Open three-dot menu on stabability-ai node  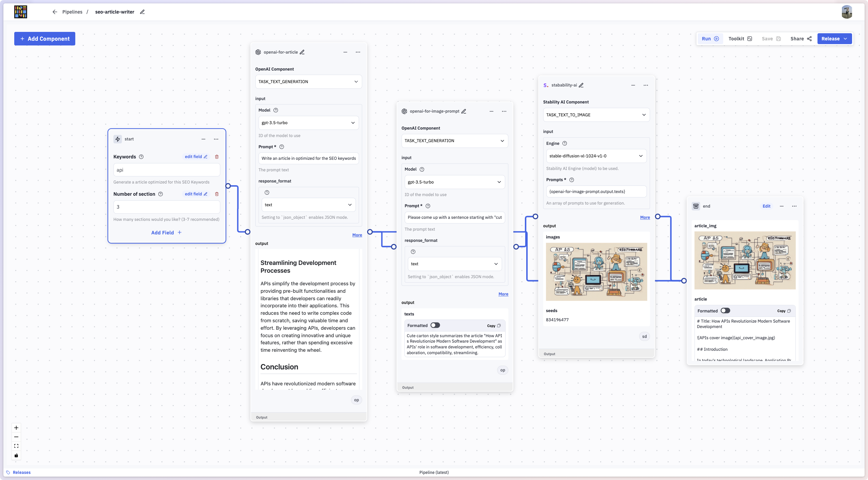tap(646, 85)
